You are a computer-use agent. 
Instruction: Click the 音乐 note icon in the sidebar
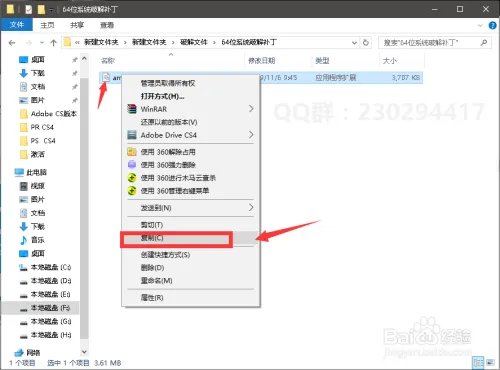click(23, 240)
